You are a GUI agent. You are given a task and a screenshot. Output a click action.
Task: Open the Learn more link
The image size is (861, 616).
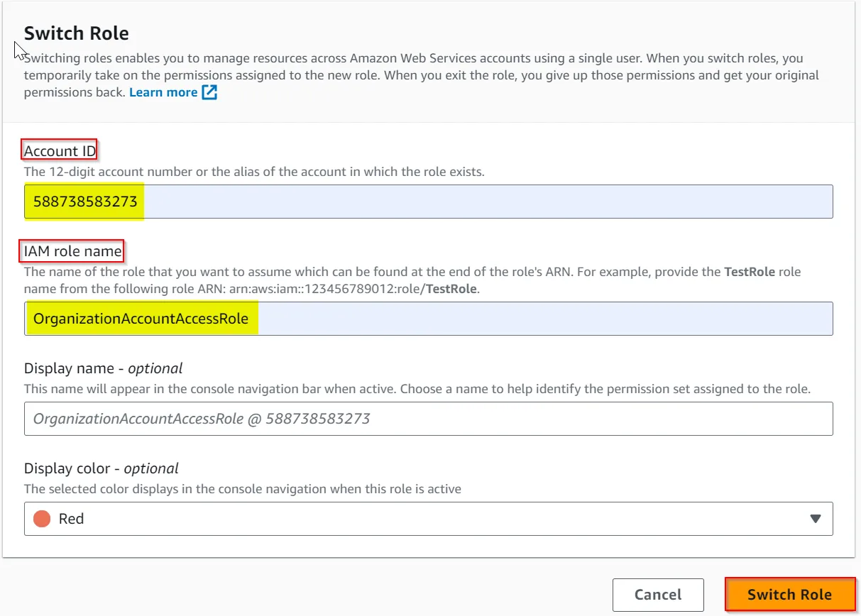pyautogui.click(x=163, y=92)
